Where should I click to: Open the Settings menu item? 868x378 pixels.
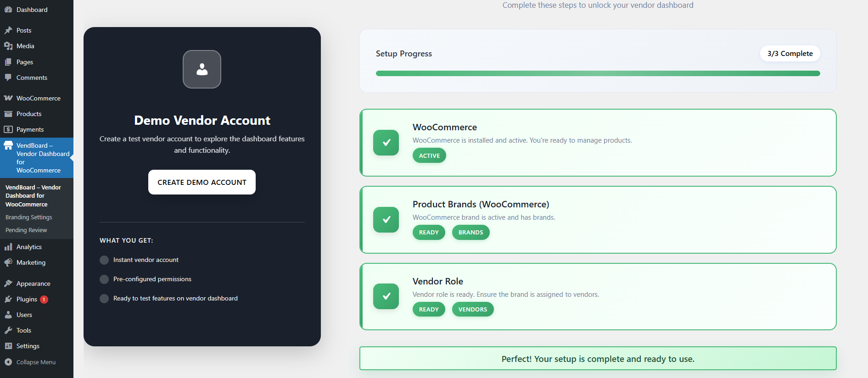(x=37, y=346)
